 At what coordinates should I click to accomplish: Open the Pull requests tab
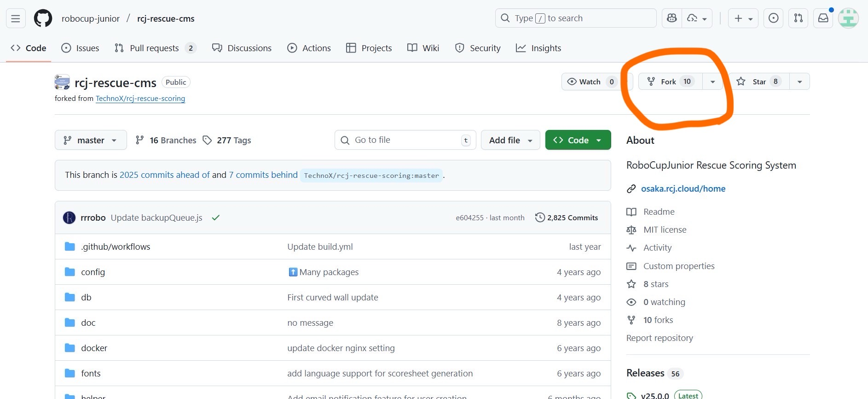pos(156,48)
